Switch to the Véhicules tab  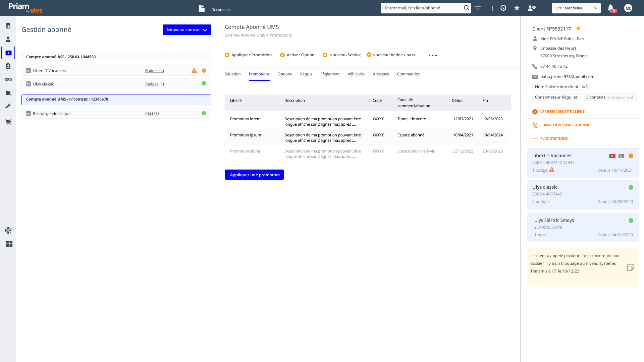click(x=356, y=74)
